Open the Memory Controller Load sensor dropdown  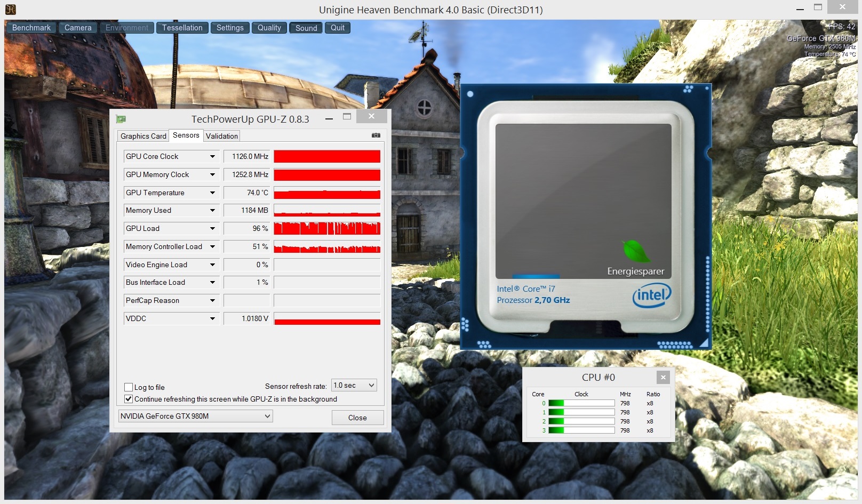[212, 246]
